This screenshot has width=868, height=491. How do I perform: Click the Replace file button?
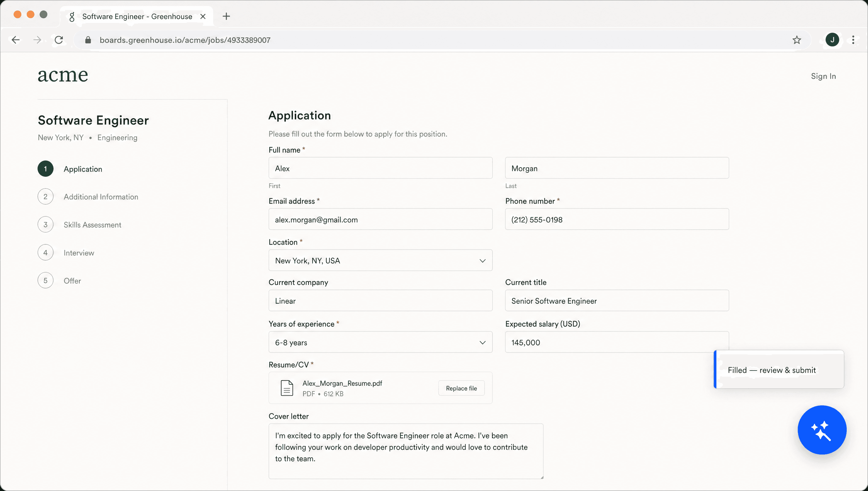[461, 388]
